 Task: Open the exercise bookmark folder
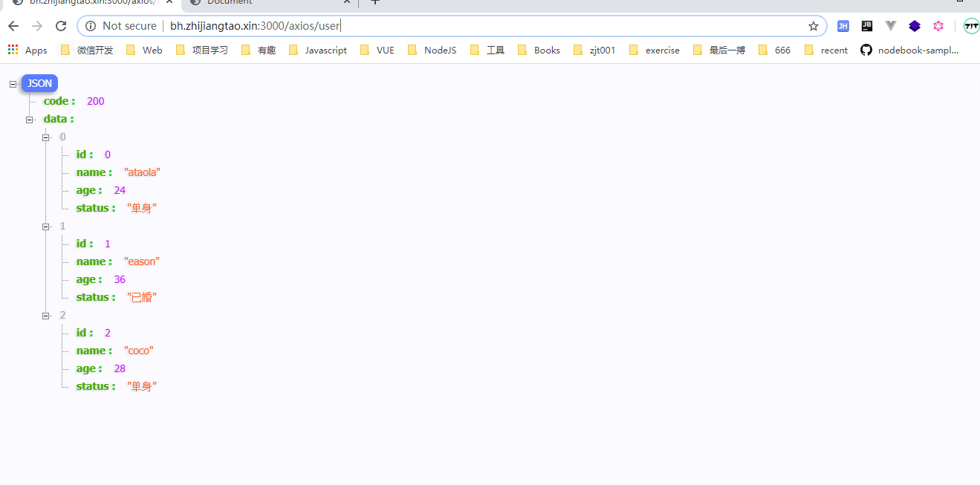[x=655, y=50]
